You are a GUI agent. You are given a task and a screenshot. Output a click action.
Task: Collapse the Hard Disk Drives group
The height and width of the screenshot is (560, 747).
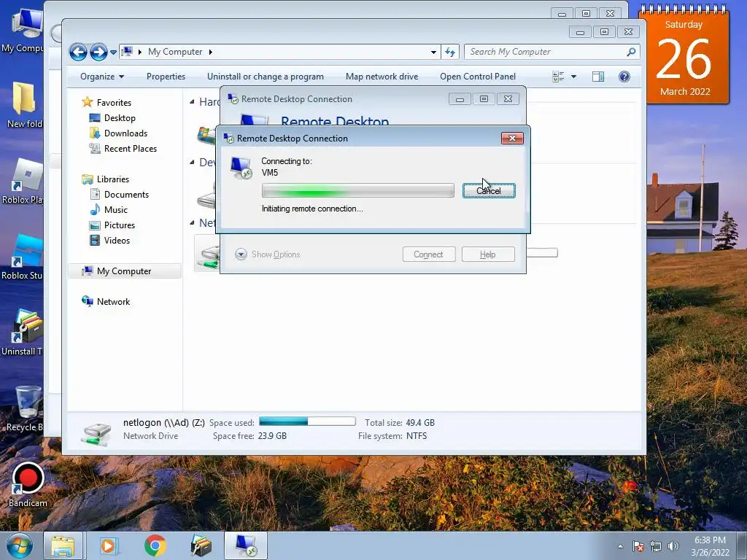[x=192, y=102]
